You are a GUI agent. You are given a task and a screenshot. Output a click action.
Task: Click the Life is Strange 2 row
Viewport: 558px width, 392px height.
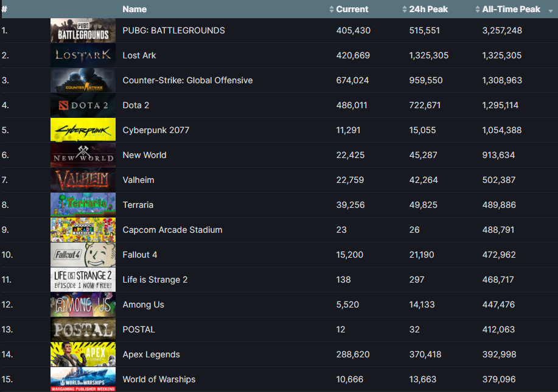[x=155, y=280]
